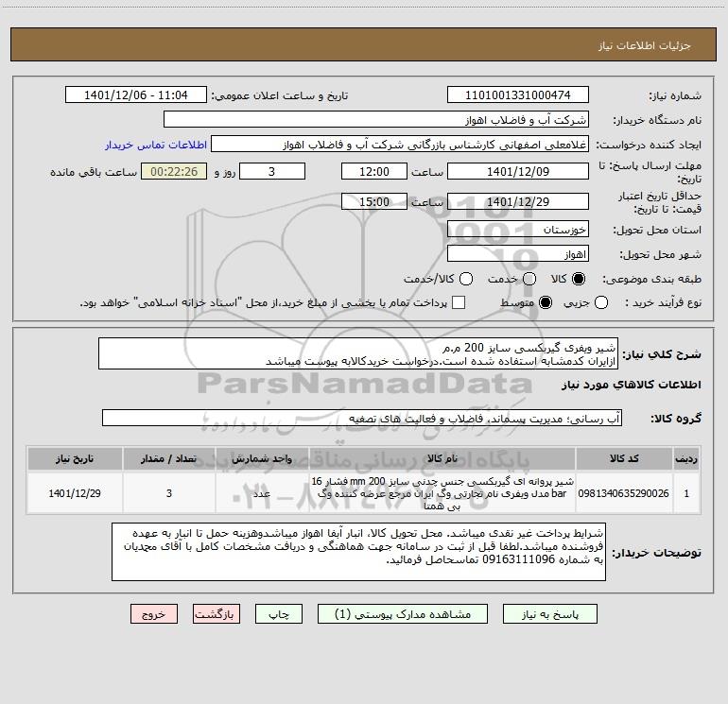Click the price validity date 1401/12/29
Viewport: 728px width, 704px height.
click(518, 201)
